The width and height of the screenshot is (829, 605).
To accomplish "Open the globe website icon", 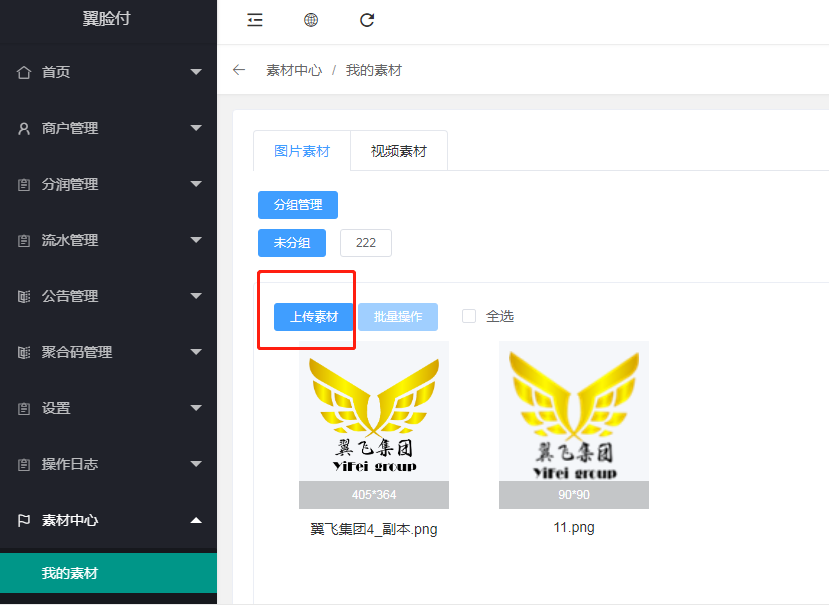I will tap(311, 20).
